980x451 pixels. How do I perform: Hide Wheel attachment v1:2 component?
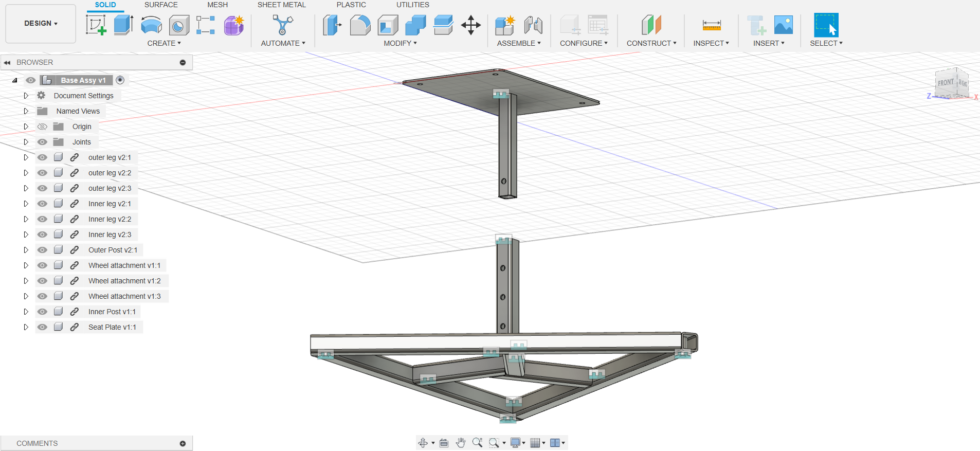point(42,281)
